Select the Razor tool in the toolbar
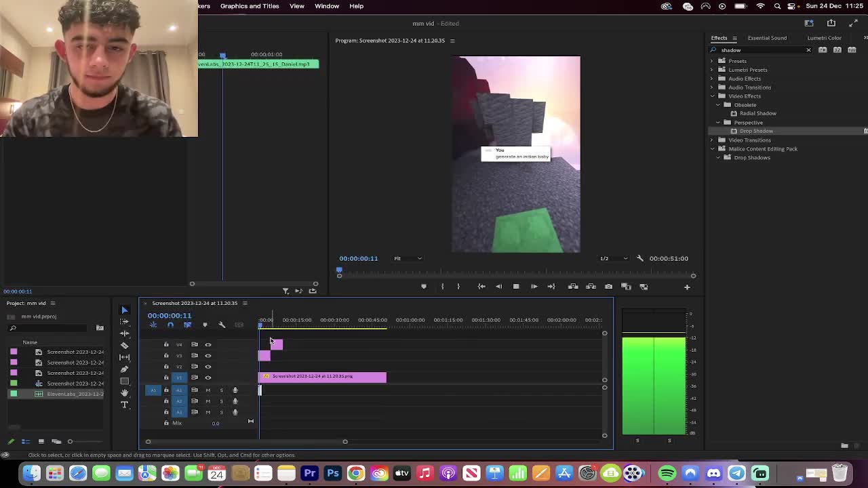 tap(124, 346)
